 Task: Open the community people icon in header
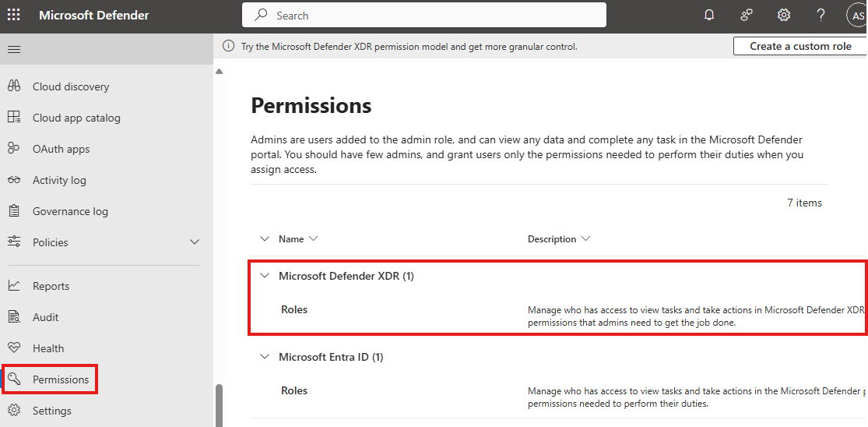point(747,16)
